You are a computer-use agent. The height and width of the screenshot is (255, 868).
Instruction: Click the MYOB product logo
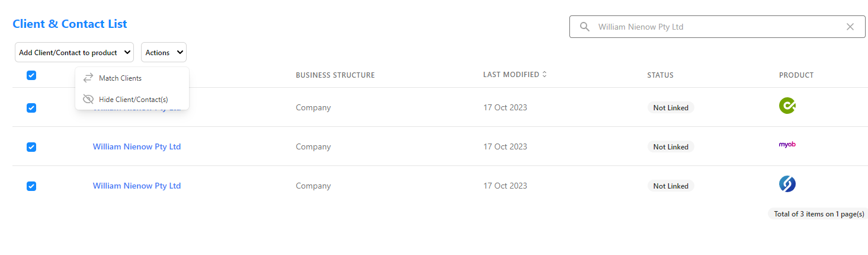[787, 145]
